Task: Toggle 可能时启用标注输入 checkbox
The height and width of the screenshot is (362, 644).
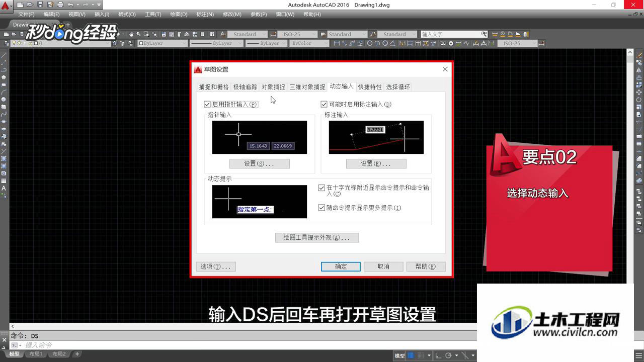Action: point(324,104)
